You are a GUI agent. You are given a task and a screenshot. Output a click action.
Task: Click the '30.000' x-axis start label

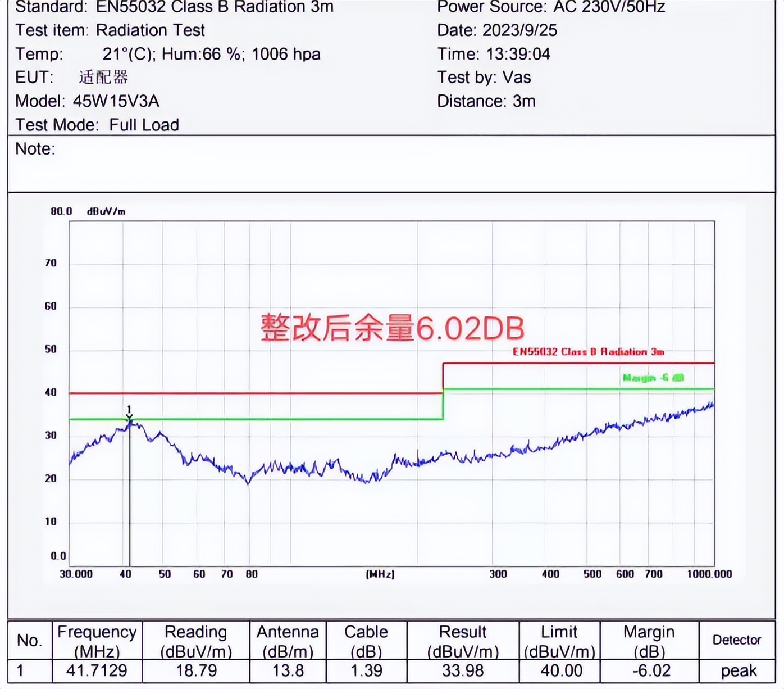click(76, 574)
